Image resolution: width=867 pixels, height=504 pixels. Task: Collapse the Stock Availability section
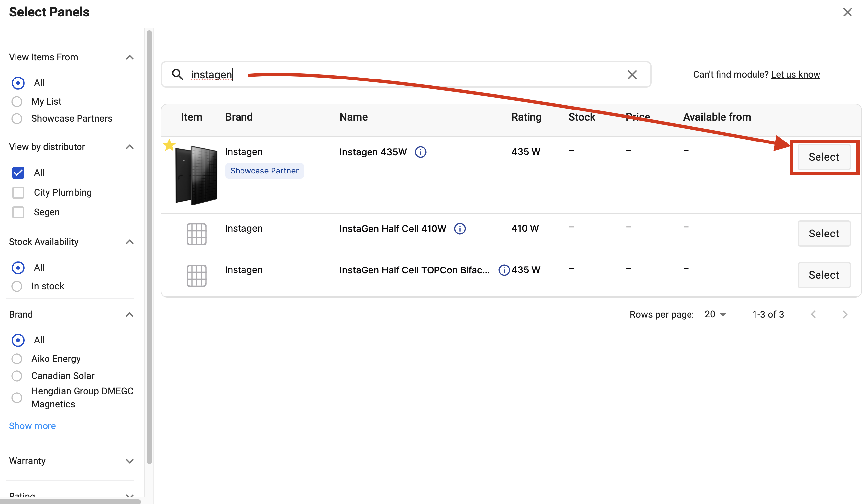(129, 242)
